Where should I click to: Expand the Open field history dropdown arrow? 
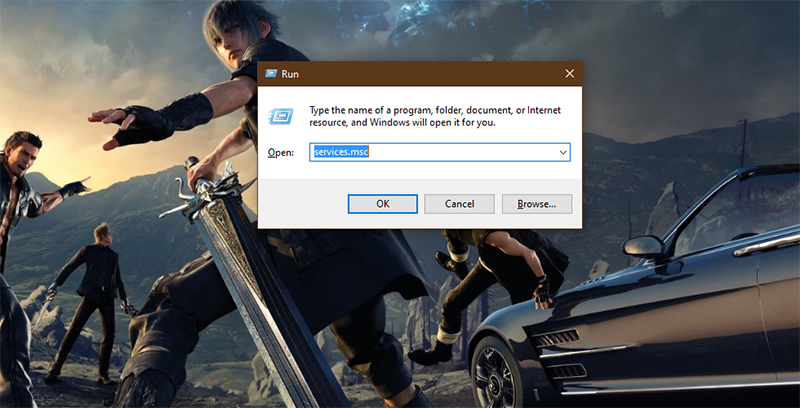click(563, 152)
